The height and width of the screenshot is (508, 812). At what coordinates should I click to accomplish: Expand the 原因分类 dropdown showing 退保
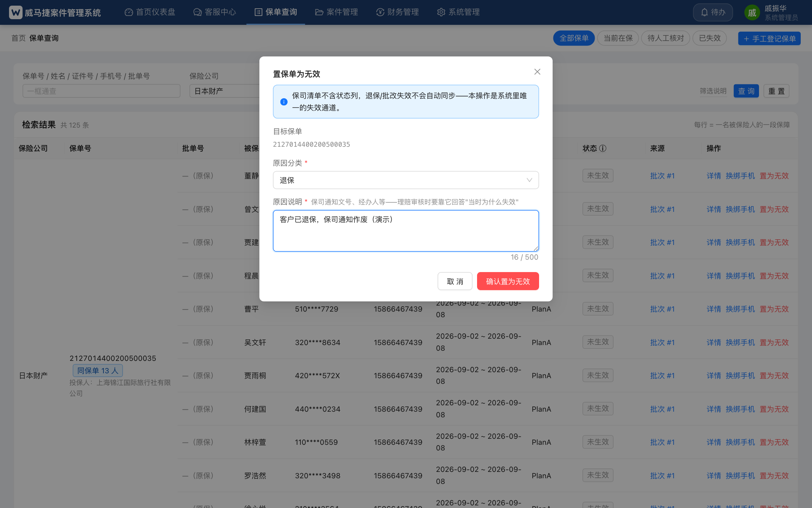tap(406, 180)
